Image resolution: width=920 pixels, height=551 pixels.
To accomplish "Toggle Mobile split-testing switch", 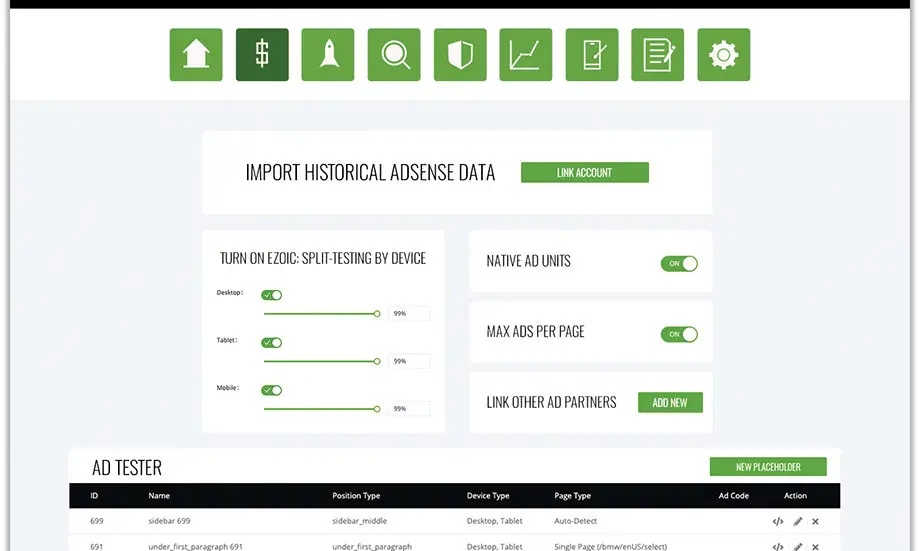I will pos(272,390).
